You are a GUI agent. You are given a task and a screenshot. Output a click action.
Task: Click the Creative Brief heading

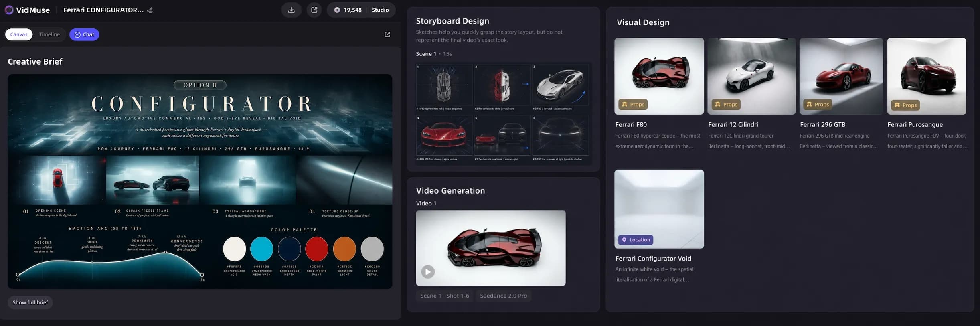[x=35, y=61]
